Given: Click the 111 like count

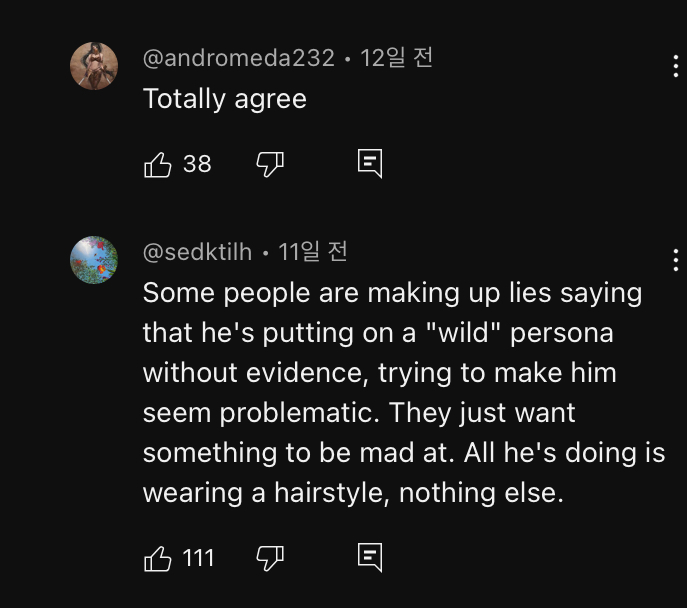Looking at the screenshot, I should 198,558.
